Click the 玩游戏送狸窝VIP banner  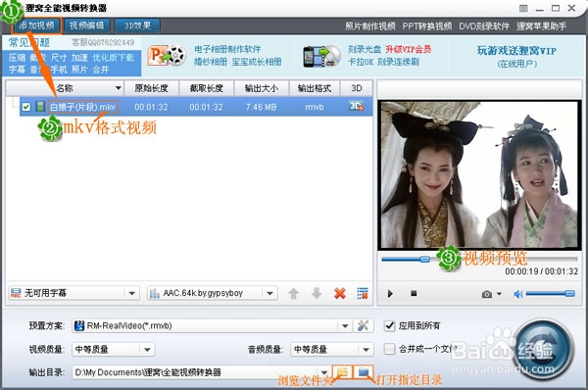pyautogui.click(x=516, y=51)
